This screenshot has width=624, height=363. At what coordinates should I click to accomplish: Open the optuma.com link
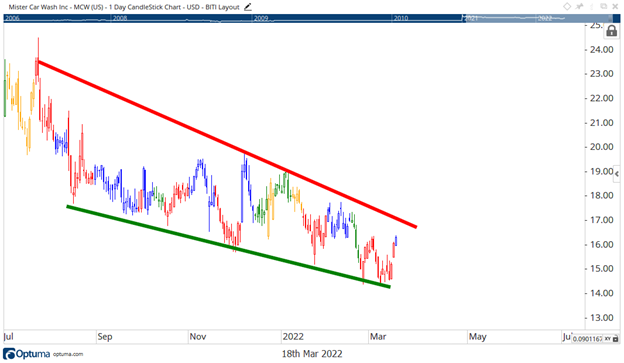(x=68, y=354)
